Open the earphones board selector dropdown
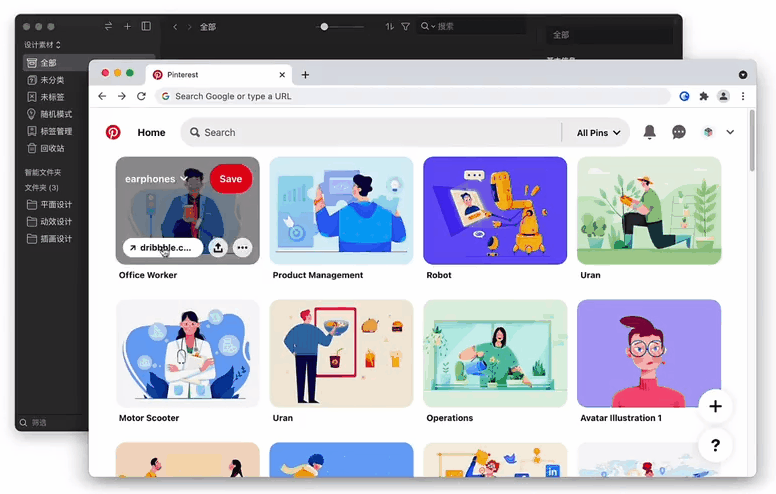The width and height of the screenshot is (776, 494). click(x=156, y=179)
